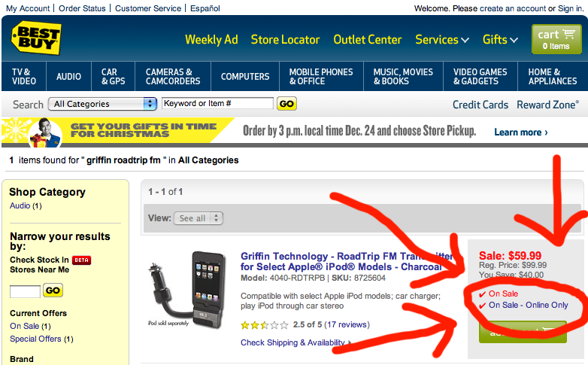Viewport: 588px width, 365px height.
Task: Click Check Shipping & Availability link
Action: (x=295, y=343)
